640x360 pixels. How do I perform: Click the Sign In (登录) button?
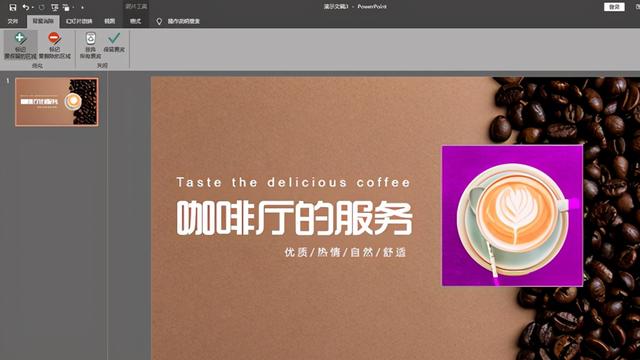pos(614,7)
